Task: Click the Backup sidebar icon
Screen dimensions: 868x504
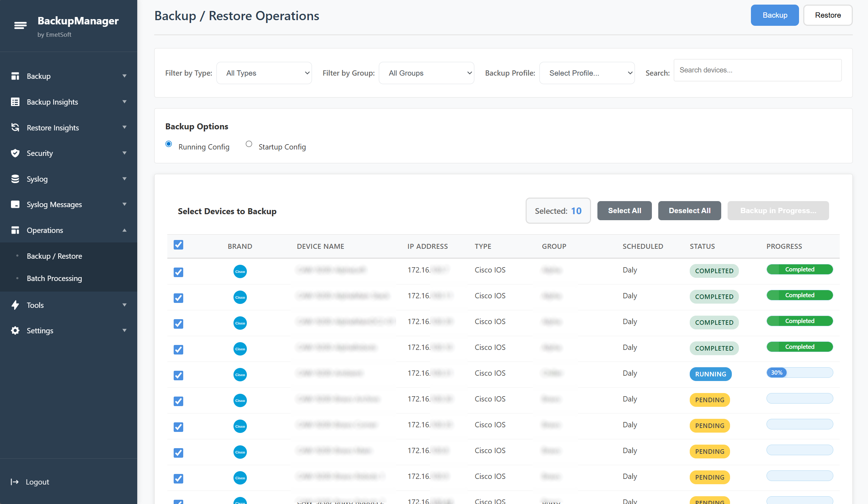Action: (x=15, y=76)
